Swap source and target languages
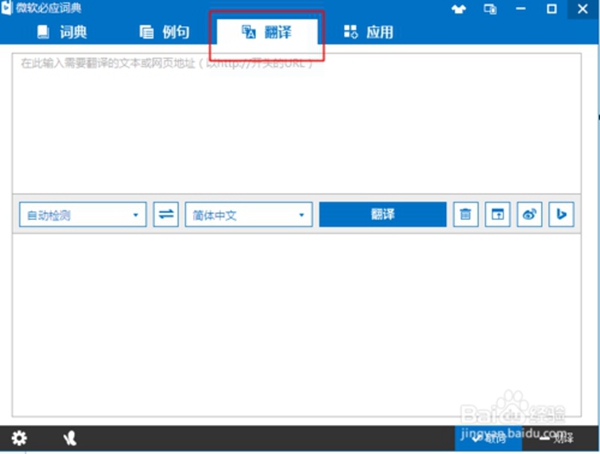Image resolution: width=600 pixels, height=454 pixels. (166, 215)
